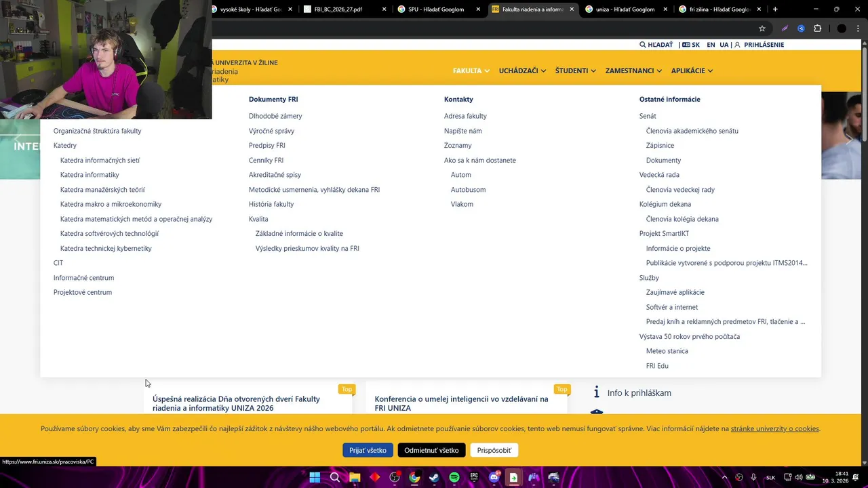Open Katedra informatiky menu entry

(90, 175)
